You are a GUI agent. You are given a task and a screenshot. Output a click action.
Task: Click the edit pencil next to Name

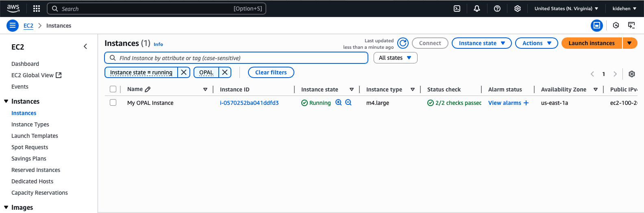tap(148, 89)
